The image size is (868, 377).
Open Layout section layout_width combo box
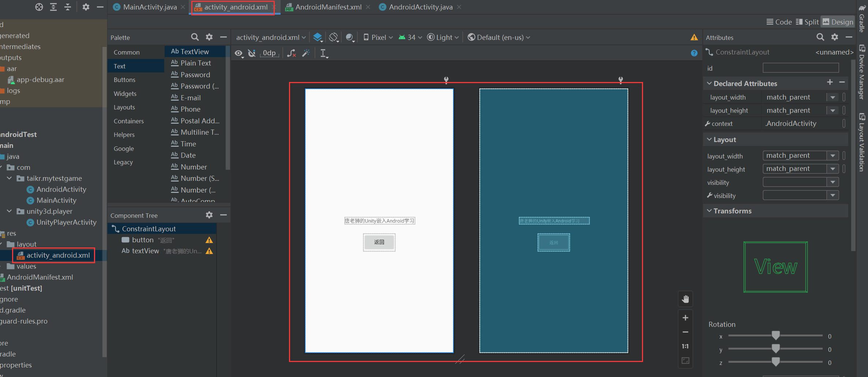pos(801,156)
